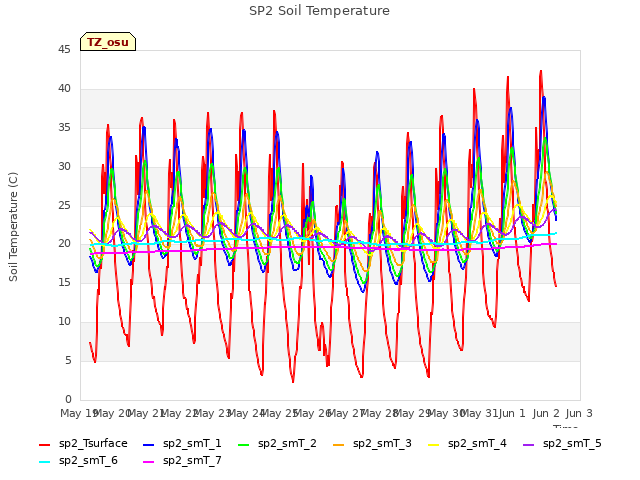Click the green sp2_smT_2 legend swatch
The image size is (640, 480).
243,444
